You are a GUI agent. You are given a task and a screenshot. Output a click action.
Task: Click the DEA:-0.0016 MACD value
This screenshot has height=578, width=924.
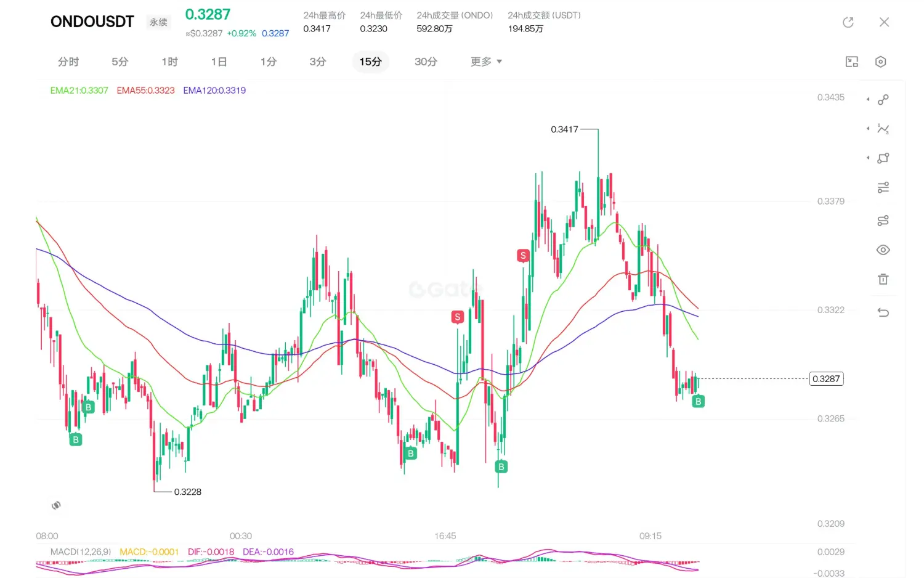(x=269, y=552)
